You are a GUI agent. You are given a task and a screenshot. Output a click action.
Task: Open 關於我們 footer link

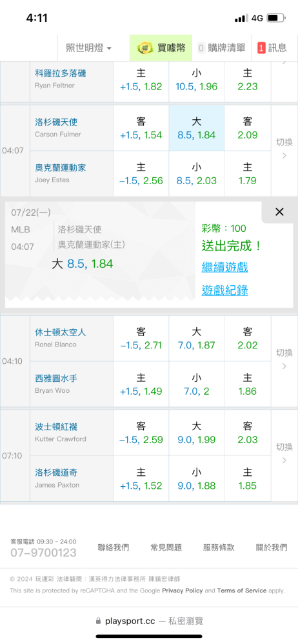(272, 547)
